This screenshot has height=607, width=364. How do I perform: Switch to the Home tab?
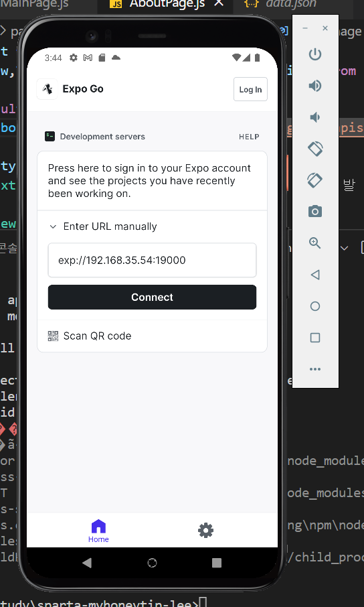pyautogui.click(x=98, y=531)
